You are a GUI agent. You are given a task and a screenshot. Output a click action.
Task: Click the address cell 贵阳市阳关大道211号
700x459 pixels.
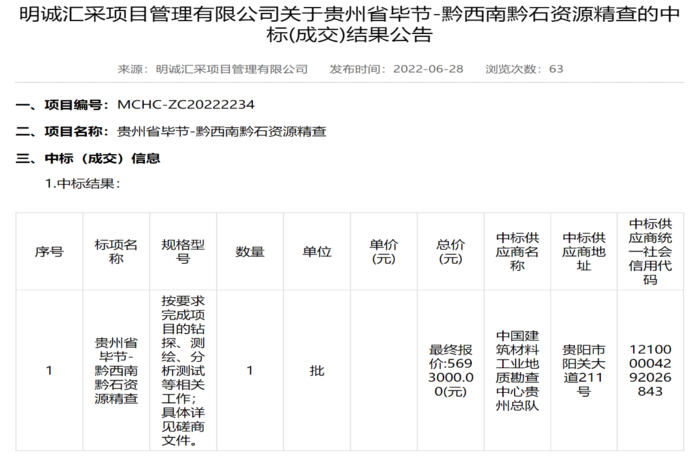[x=584, y=371]
